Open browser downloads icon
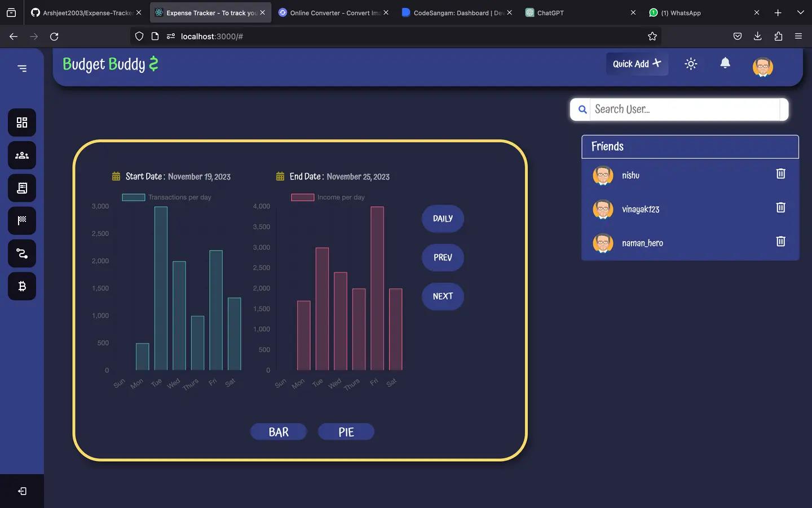Screen dimensions: 812x508 click(x=757, y=36)
